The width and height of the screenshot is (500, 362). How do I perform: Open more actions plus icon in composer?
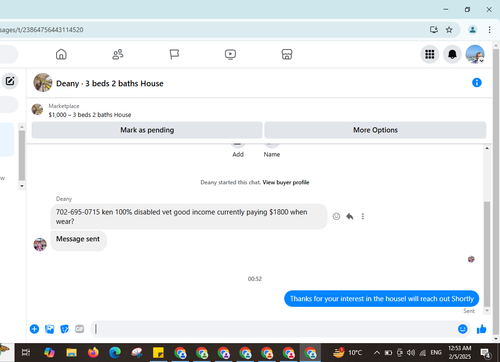coord(34,329)
